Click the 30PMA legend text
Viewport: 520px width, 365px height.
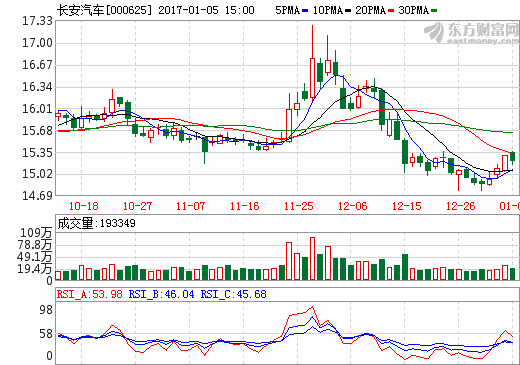coord(414,10)
